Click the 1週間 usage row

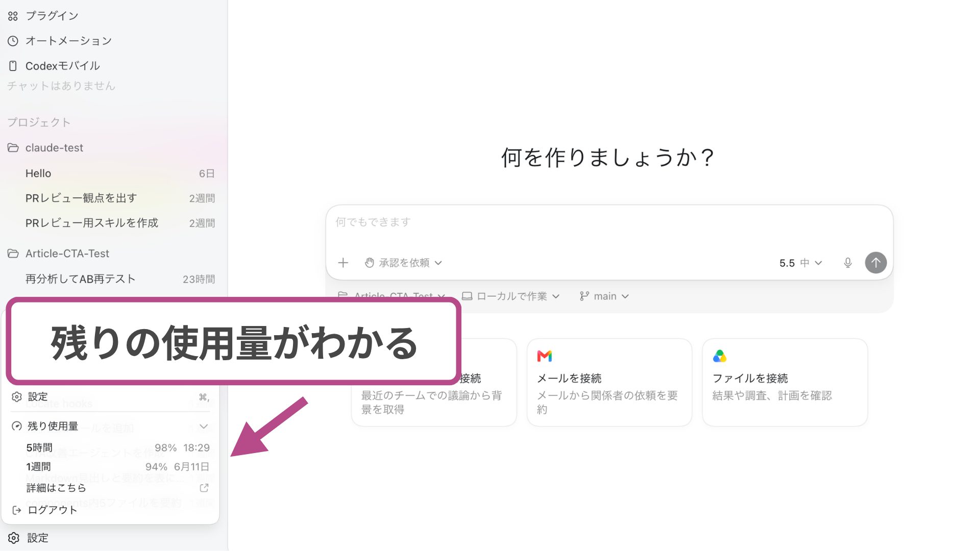pyautogui.click(x=117, y=467)
